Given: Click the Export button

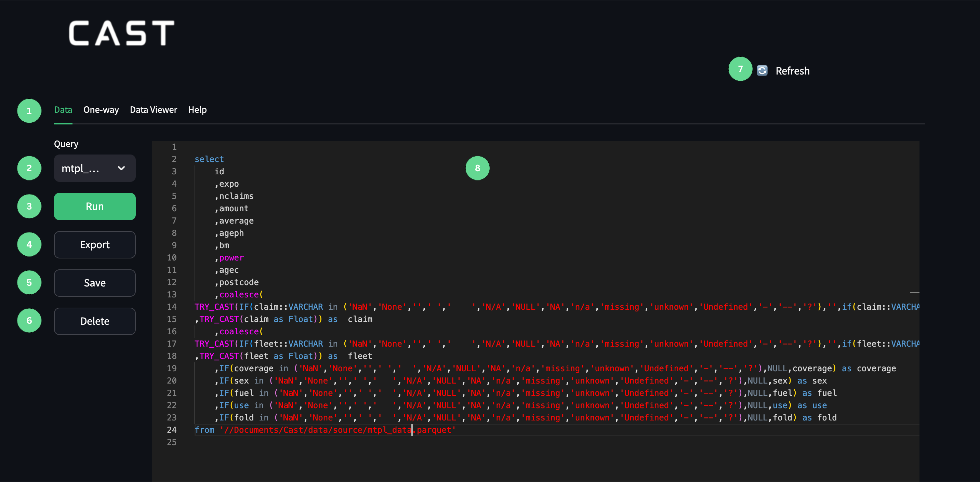Looking at the screenshot, I should 94,245.
